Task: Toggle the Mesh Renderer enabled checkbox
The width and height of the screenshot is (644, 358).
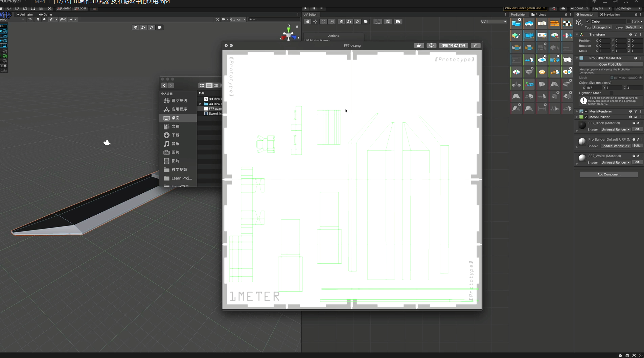Action: pos(586,111)
